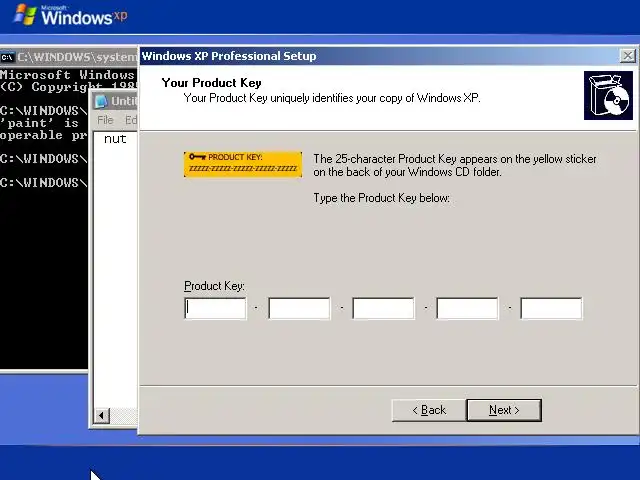This screenshot has width=640, height=480.
Task: Click the third Product Key input box
Action: tap(383, 308)
